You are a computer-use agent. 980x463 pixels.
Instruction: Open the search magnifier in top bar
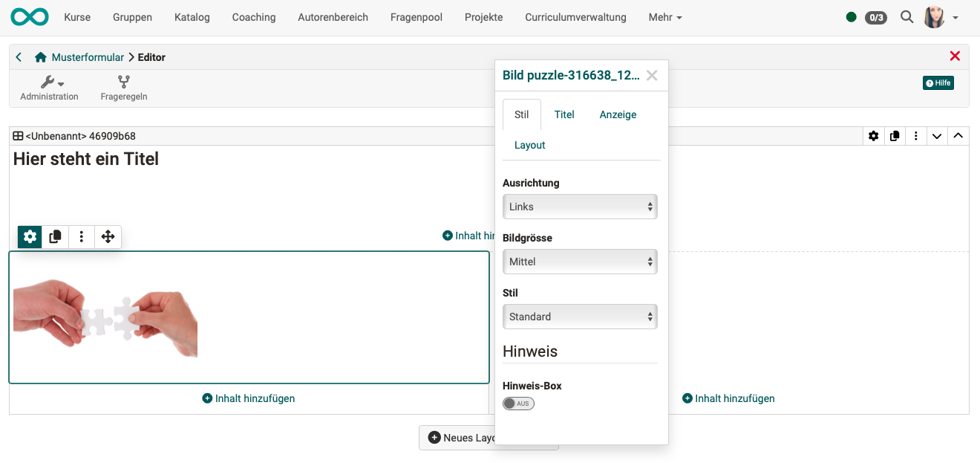coord(906,17)
